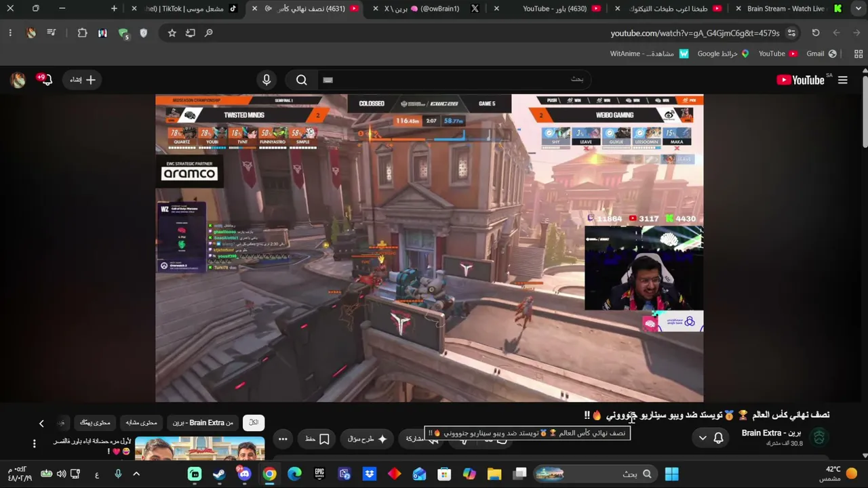Open the Extensions puzzle menu
Image resolution: width=868 pixels, height=488 pixels.
pyautogui.click(x=83, y=33)
